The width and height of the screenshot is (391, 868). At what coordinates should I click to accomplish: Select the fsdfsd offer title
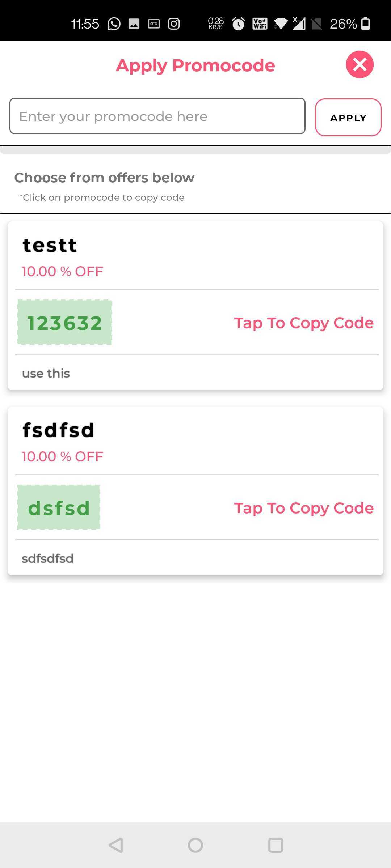58,430
